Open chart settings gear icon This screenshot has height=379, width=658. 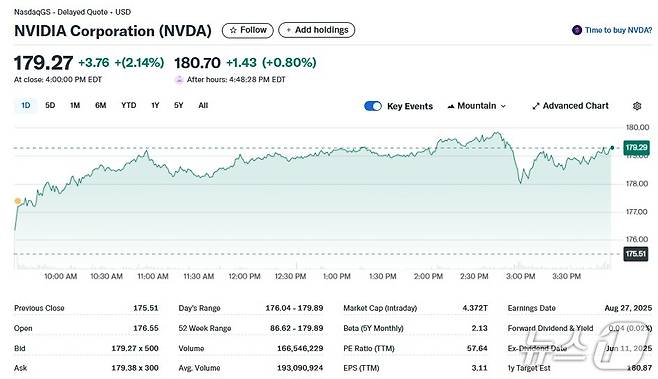pyautogui.click(x=637, y=106)
